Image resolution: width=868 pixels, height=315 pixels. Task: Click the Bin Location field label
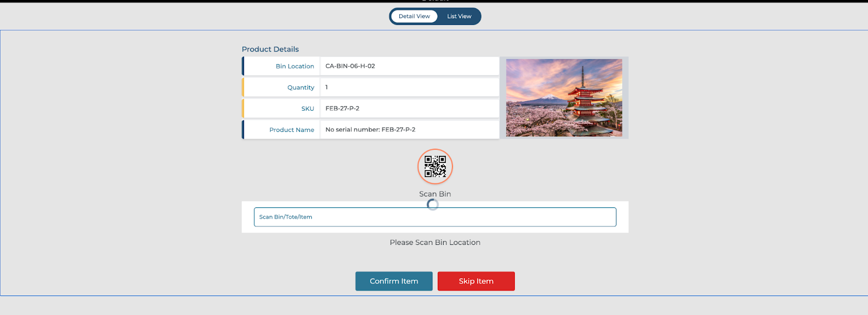tap(295, 66)
